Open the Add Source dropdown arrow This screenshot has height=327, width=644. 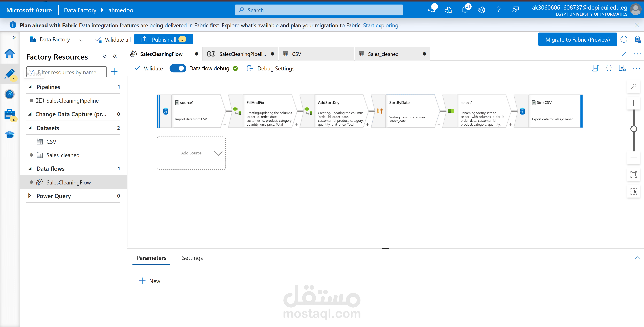point(218,153)
